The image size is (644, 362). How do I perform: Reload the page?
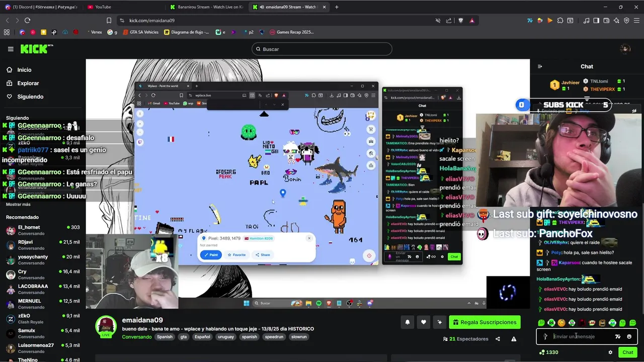click(x=27, y=20)
